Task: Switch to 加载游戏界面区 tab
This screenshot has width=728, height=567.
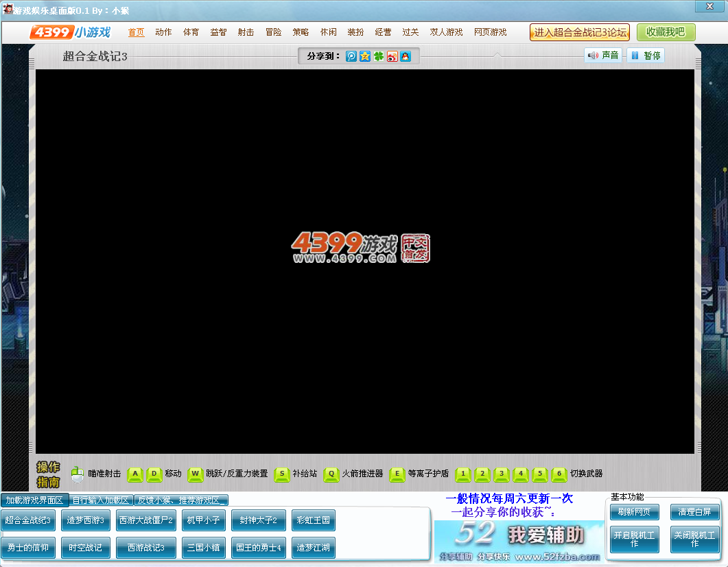Action: coord(34,500)
